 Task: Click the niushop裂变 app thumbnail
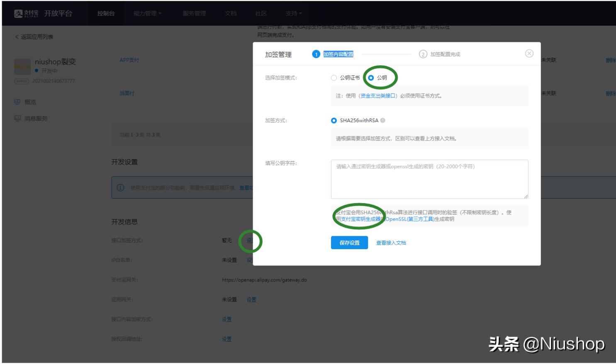click(x=22, y=66)
